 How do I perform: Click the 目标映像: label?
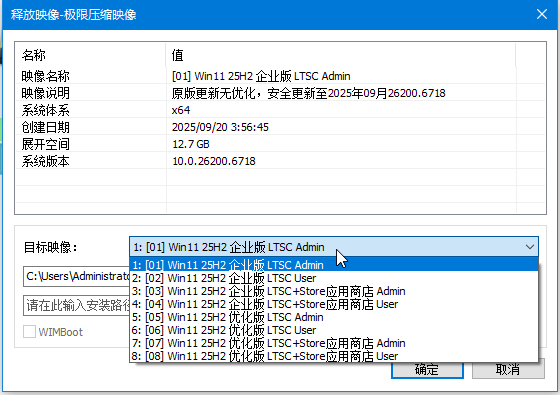(50, 247)
